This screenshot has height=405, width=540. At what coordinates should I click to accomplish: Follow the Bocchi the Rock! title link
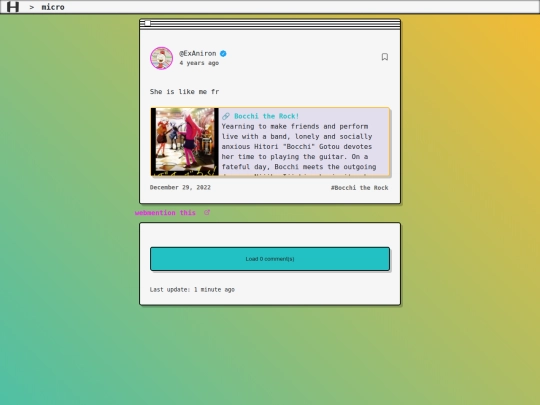point(267,116)
